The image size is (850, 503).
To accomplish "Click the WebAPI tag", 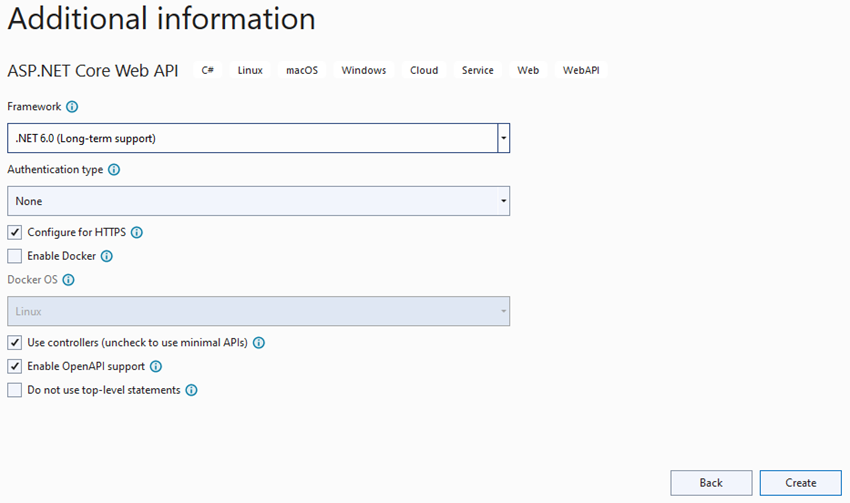I will [581, 70].
